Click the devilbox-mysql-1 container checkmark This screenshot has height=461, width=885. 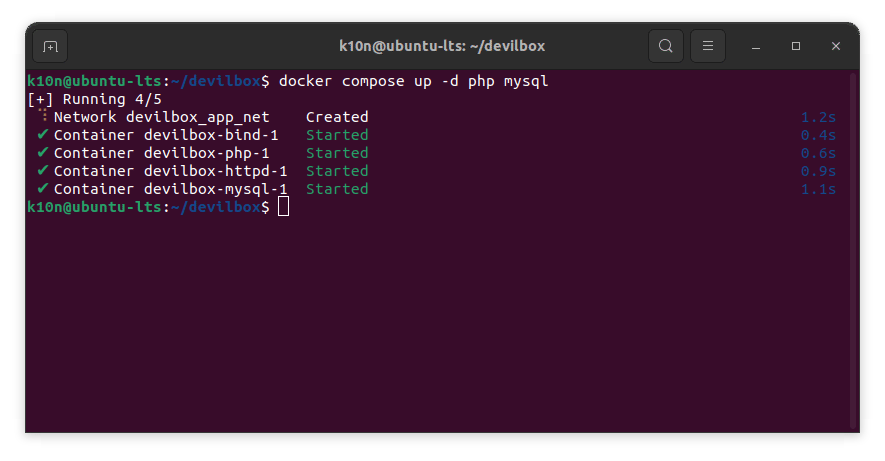click(42, 189)
